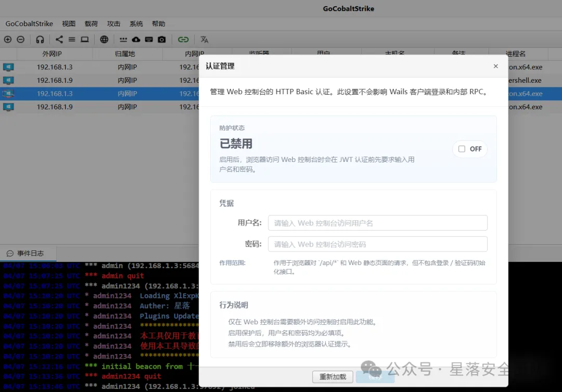The width and height of the screenshot is (562, 392).
Task: Sort by the 进程名 column header
Action: (516, 54)
